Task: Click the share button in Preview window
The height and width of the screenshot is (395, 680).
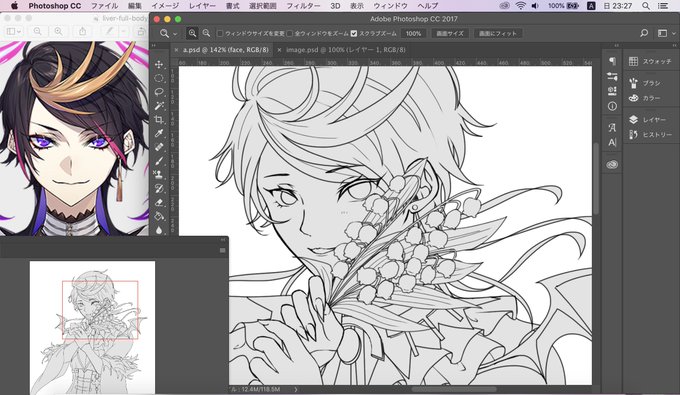Action: click(x=82, y=31)
